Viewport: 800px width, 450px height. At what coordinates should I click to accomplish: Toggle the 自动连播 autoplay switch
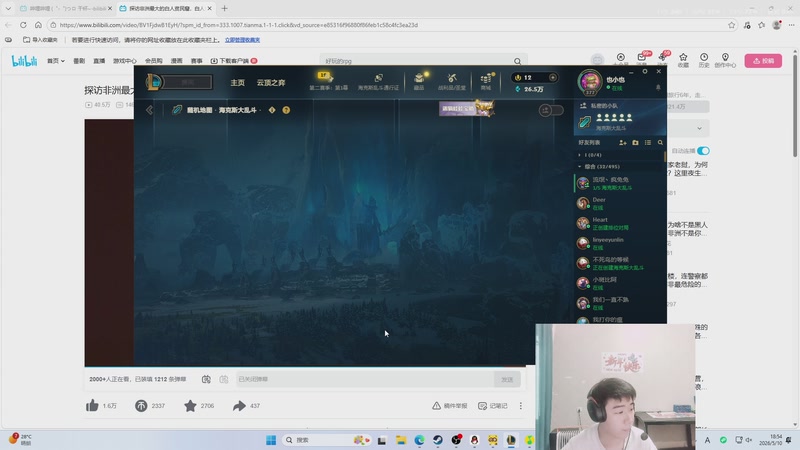coord(704,151)
